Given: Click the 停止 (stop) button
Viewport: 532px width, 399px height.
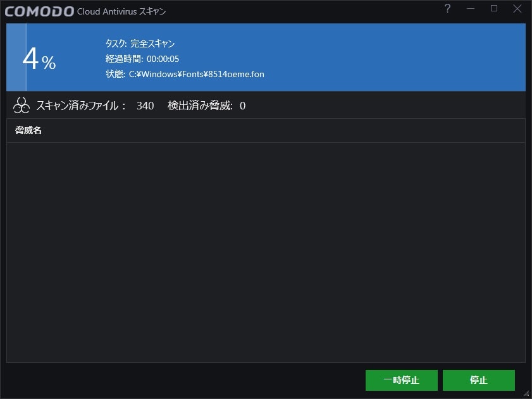Looking at the screenshot, I should 479,380.
